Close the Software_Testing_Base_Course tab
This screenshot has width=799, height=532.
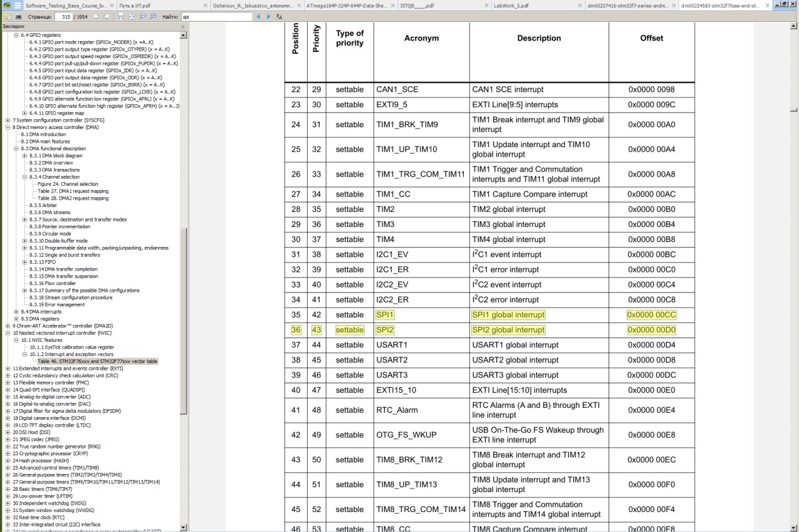[x=111, y=5]
